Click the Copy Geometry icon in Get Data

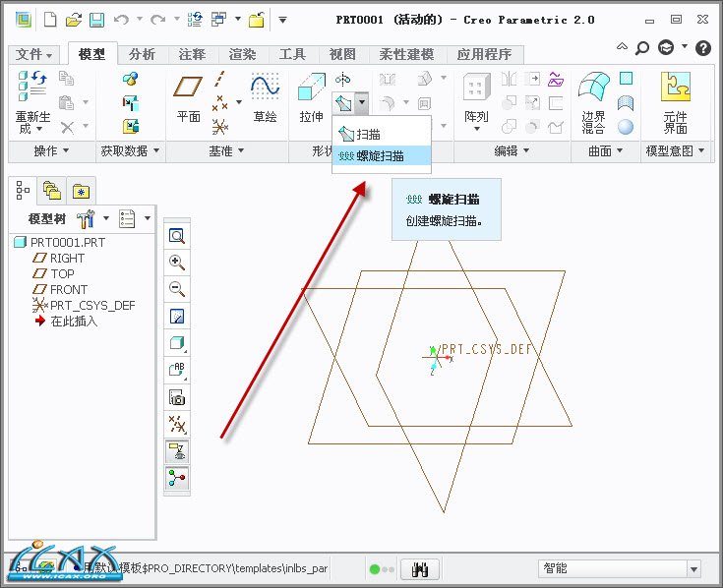click(131, 103)
